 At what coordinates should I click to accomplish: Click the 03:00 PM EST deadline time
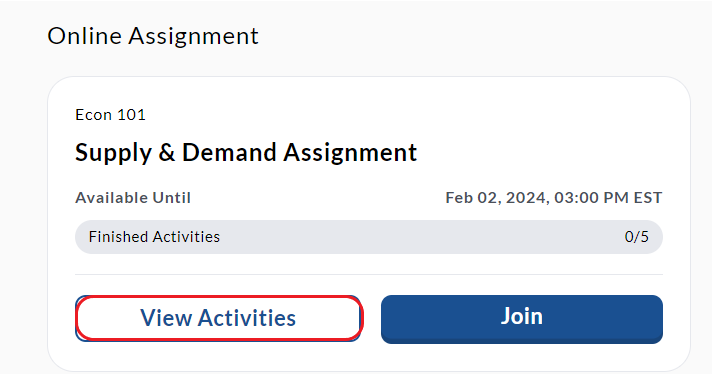coord(608,198)
